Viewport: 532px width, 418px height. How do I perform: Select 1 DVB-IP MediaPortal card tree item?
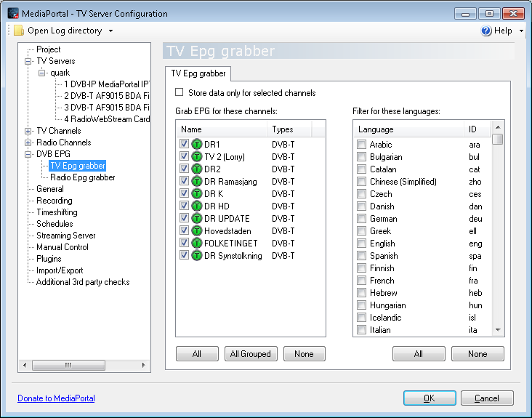(107, 84)
